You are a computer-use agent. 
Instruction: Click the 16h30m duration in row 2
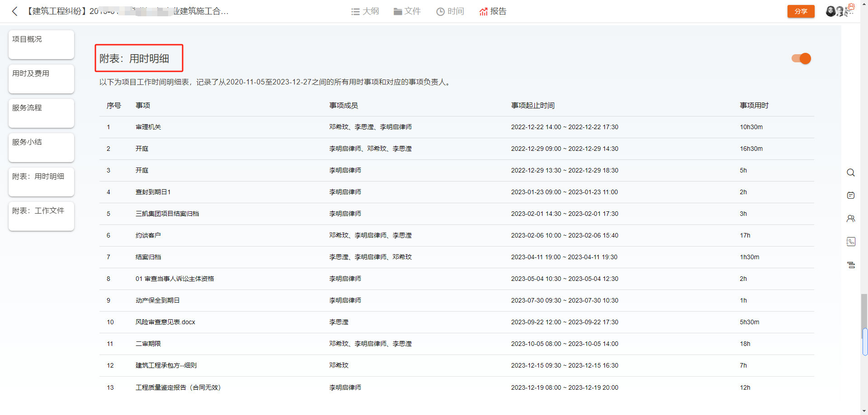751,149
